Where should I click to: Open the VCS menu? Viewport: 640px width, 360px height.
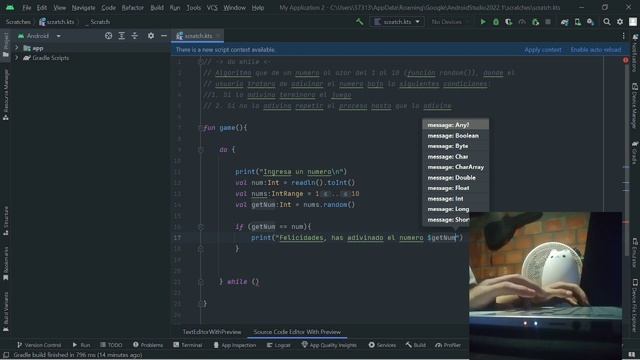pos(212,7)
